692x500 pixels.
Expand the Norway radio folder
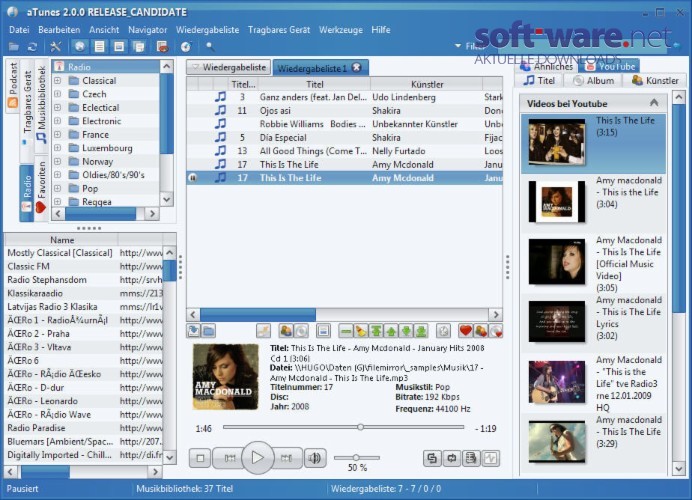pos(57,162)
